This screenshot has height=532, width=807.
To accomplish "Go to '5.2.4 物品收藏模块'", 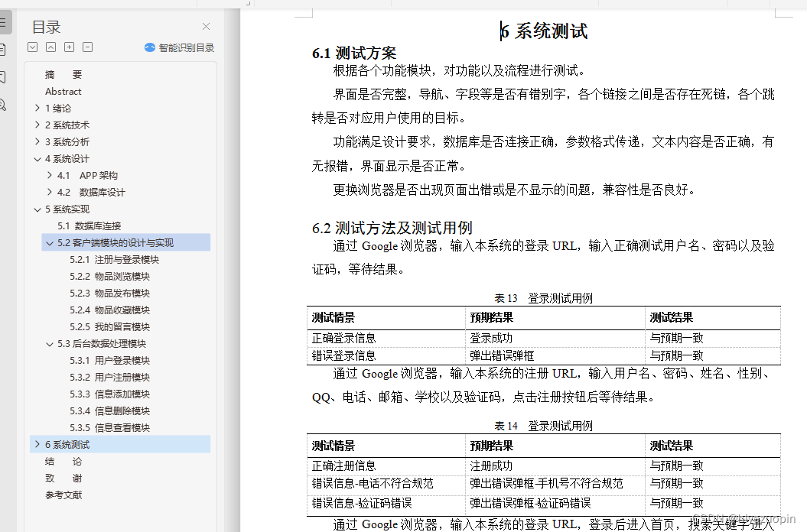I will 109,310.
